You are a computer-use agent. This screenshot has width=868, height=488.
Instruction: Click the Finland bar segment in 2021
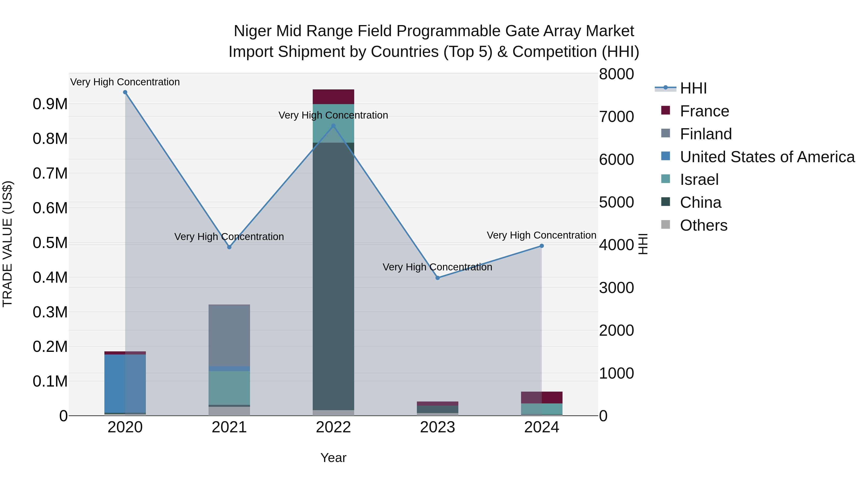click(229, 335)
